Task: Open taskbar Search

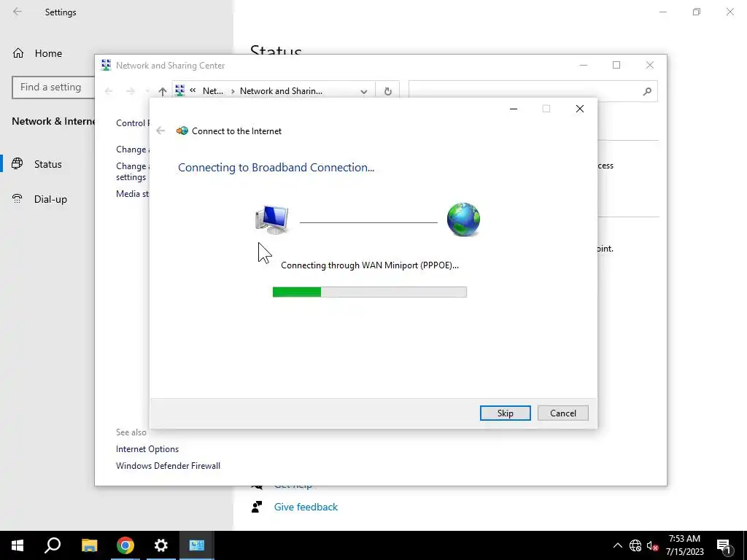Action: pyautogui.click(x=53, y=545)
